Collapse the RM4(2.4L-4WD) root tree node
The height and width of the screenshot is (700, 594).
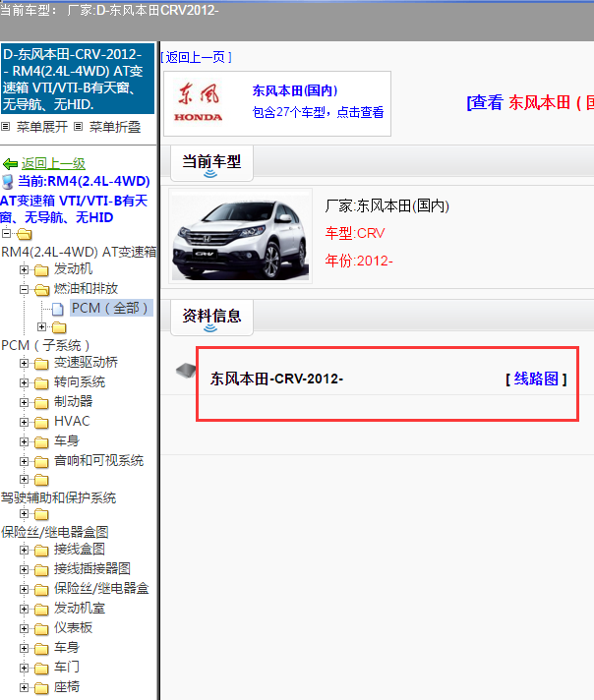[x=6, y=233]
